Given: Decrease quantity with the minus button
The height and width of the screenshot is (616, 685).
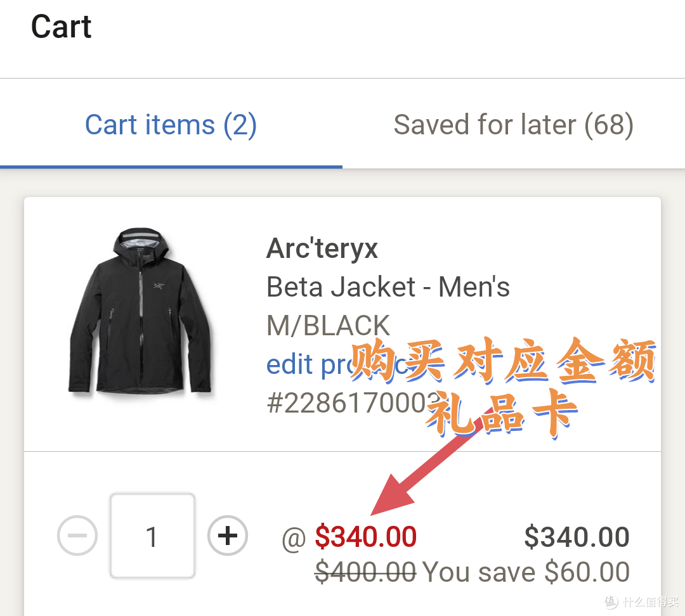Looking at the screenshot, I should pyautogui.click(x=77, y=536).
